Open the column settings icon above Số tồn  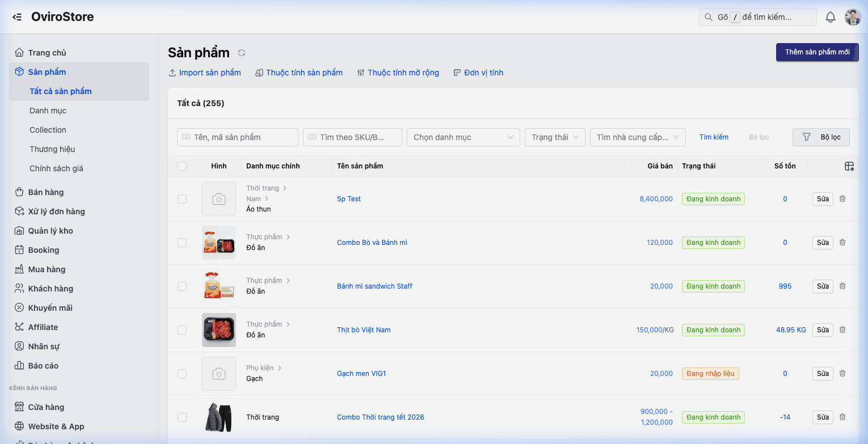(x=849, y=166)
